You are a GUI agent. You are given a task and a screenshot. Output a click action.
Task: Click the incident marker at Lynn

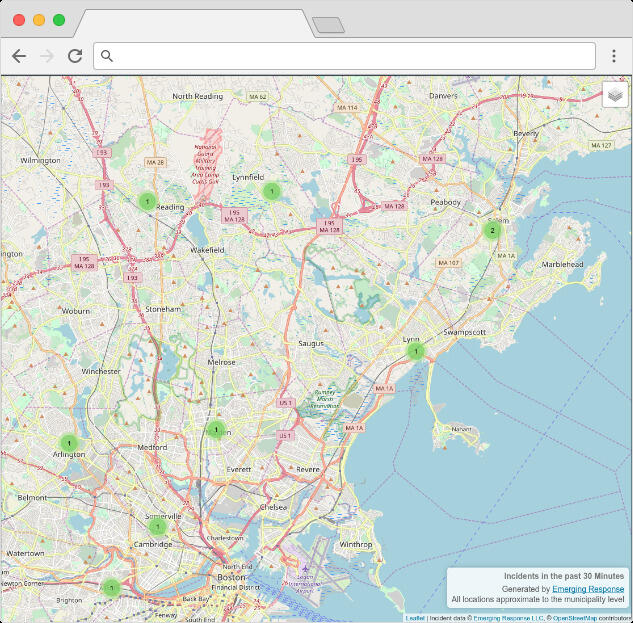tap(416, 351)
